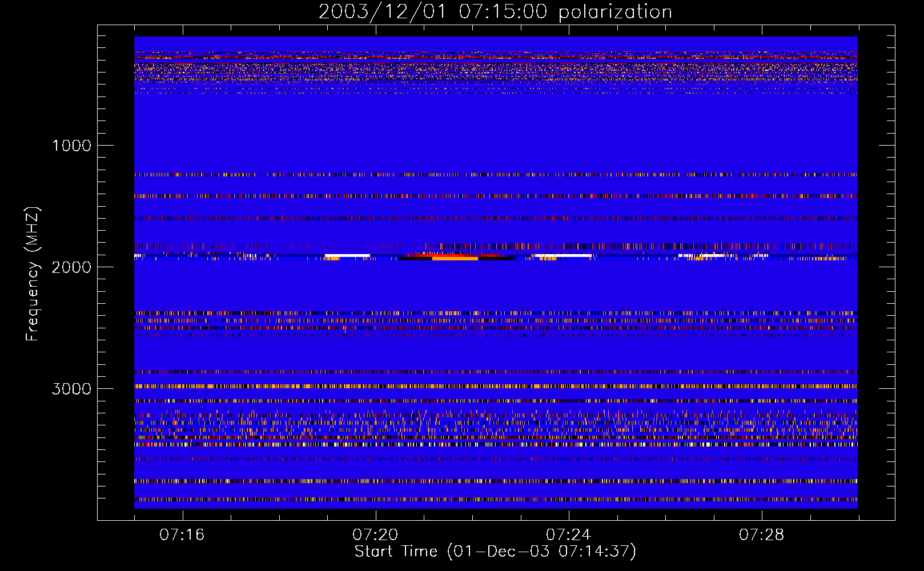Image resolution: width=924 pixels, height=571 pixels.
Task: Click the 07:16 time axis label
Action: [182, 535]
